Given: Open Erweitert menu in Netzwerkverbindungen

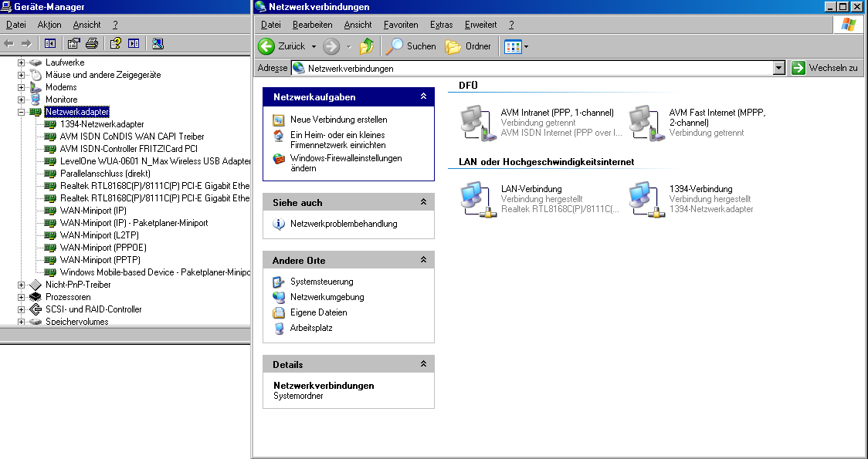Looking at the screenshot, I should pyautogui.click(x=480, y=25).
